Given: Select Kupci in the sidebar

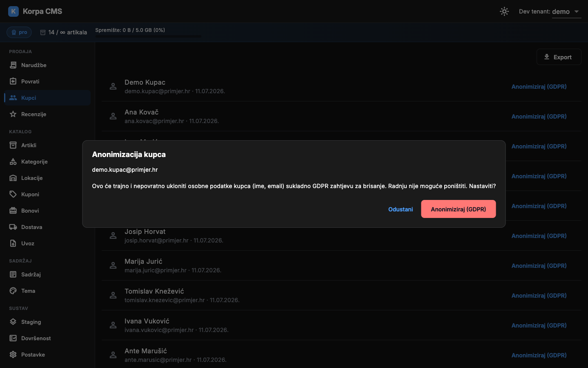Looking at the screenshot, I should click(47, 98).
